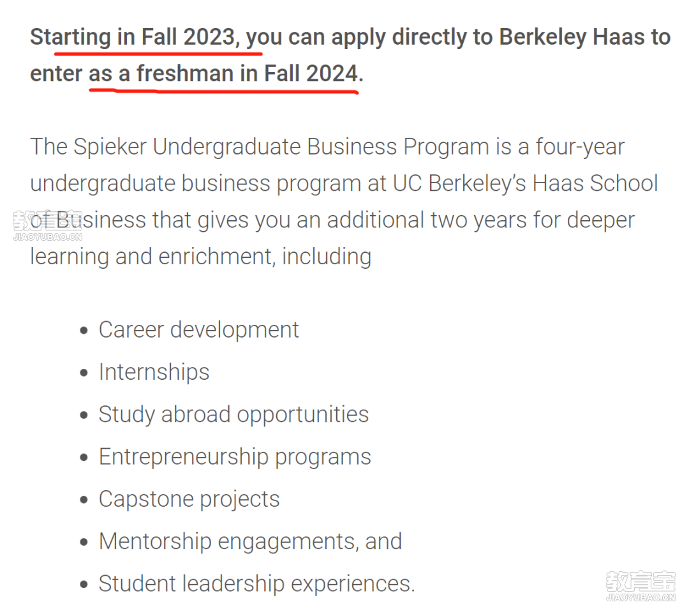Click 'Spieker Undergraduate Business Program' text

[281, 147]
